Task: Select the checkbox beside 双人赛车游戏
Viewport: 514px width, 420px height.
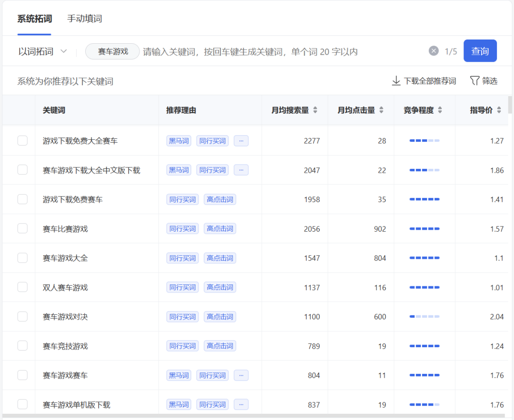Action: pyautogui.click(x=22, y=287)
